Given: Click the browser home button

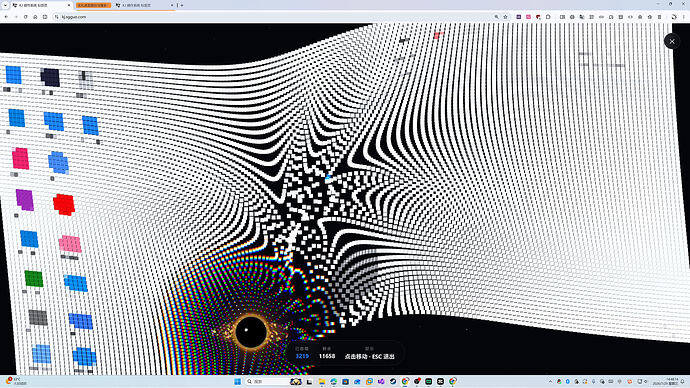Looking at the screenshot, I should tap(35, 17).
